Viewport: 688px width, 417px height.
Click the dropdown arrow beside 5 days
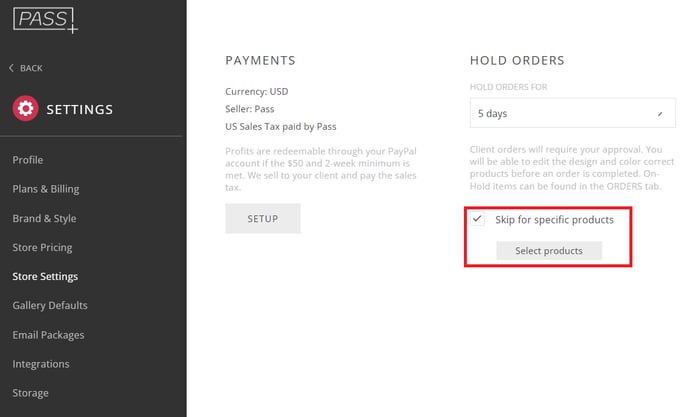(659, 114)
